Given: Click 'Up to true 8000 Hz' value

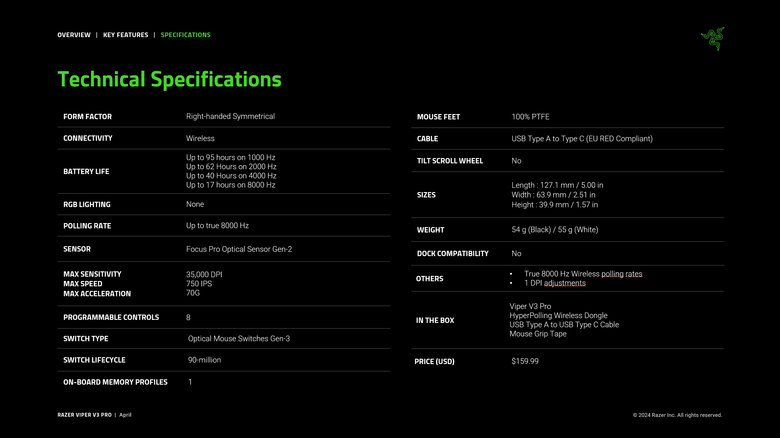Looking at the screenshot, I should pyautogui.click(x=217, y=225).
